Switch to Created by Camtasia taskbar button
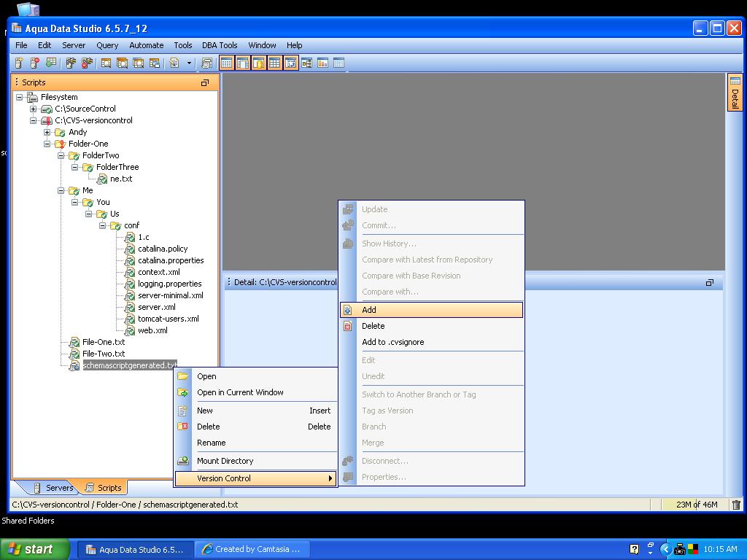Image resolution: width=747 pixels, height=560 pixels. click(253, 550)
